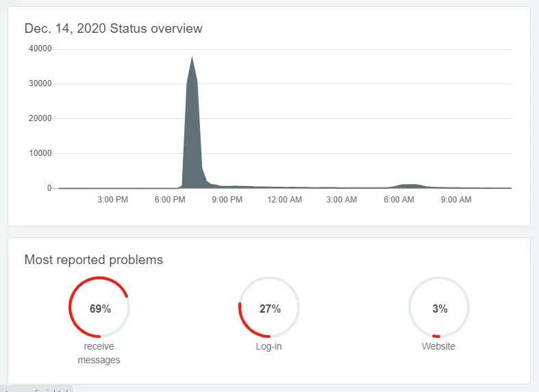Click the outage spike peak on chart
Image resolution: width=539 pixels, height=392 pixels.
(x=192, y=57)
